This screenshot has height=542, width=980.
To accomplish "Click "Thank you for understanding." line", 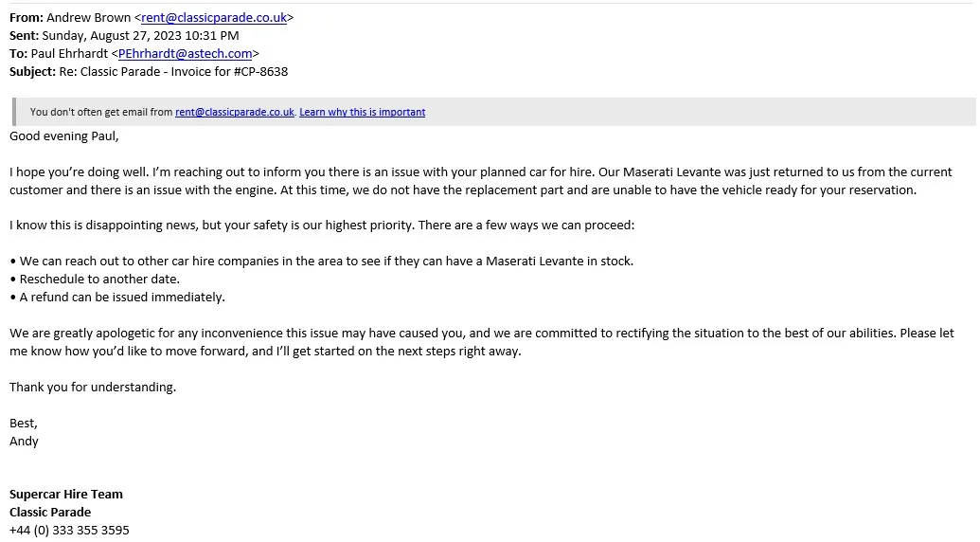I will click(93, 387).
